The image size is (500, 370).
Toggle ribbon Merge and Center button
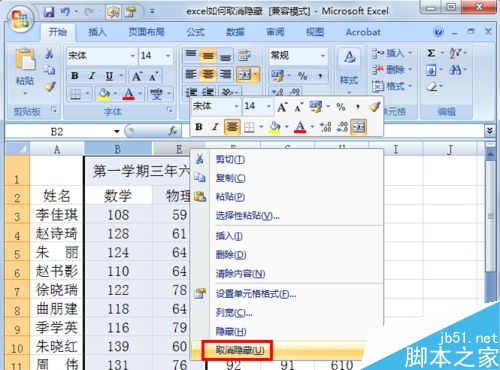(x=244, y=75)
